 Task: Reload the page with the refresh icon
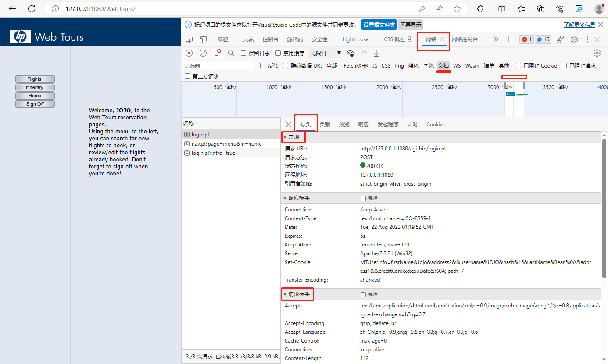pyautogui.click(x=32, y=9)
